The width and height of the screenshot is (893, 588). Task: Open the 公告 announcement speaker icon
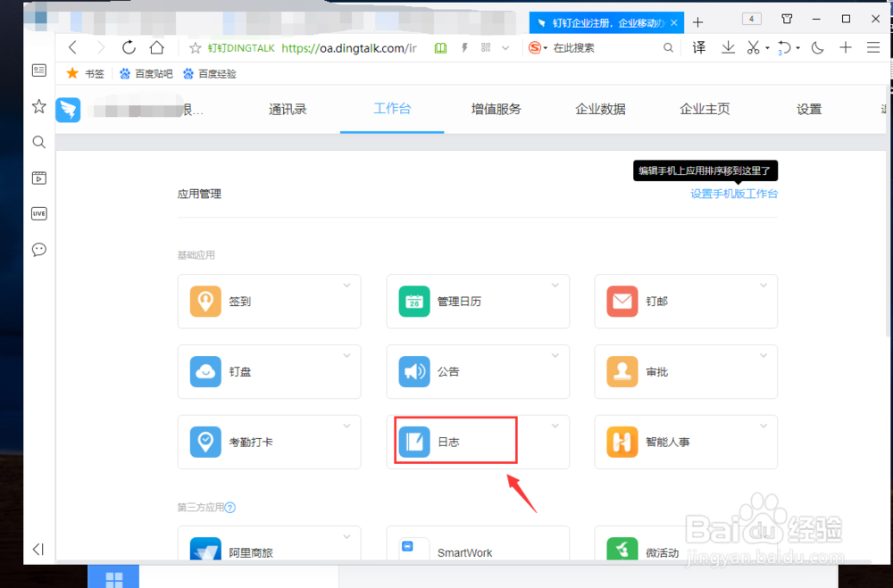click(414, 372)
